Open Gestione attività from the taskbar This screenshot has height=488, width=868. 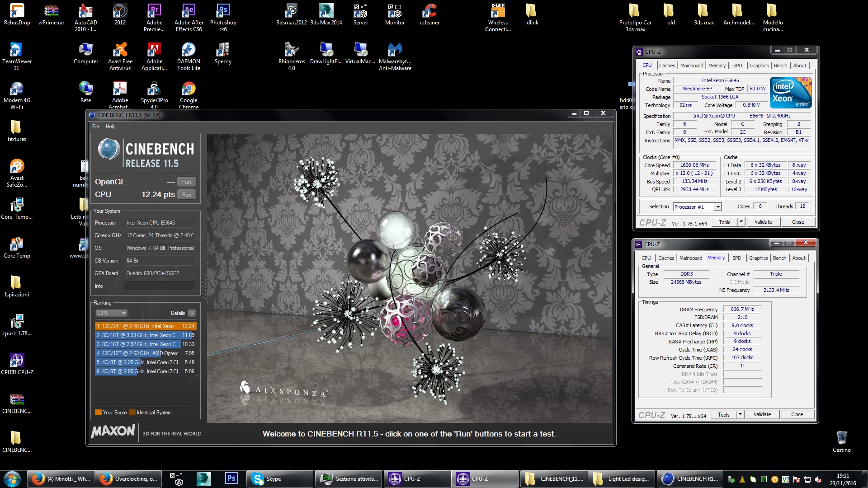point(349,479)
